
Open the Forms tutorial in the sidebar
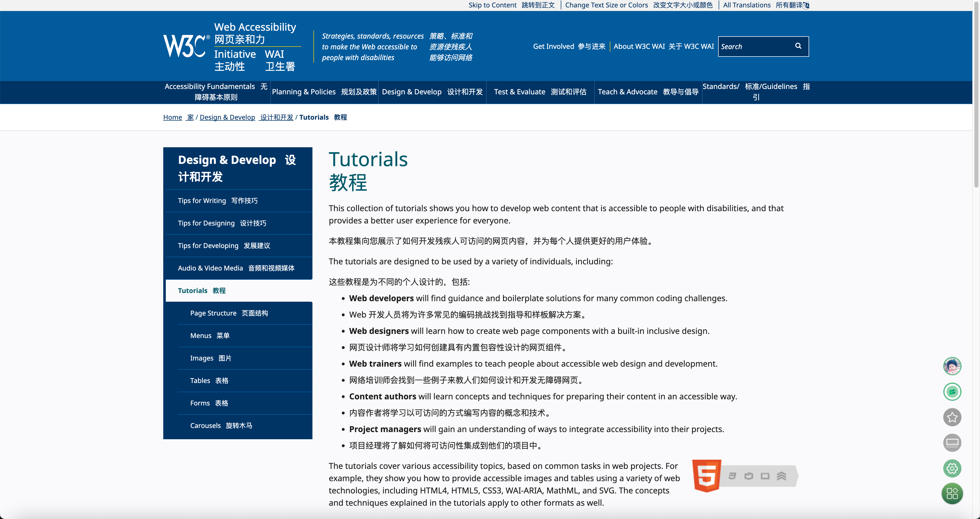click(245, 403)
